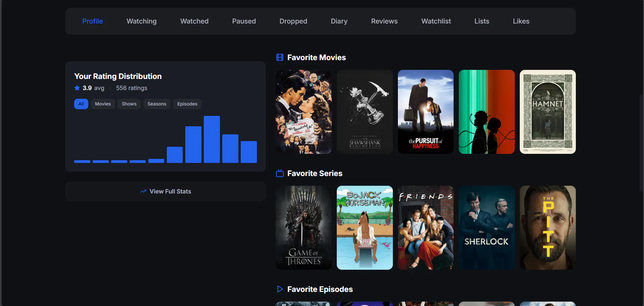The height and width of the screenshot is (306, 644).
Task: Switch to the Lists tab
Action: point(481,21)
